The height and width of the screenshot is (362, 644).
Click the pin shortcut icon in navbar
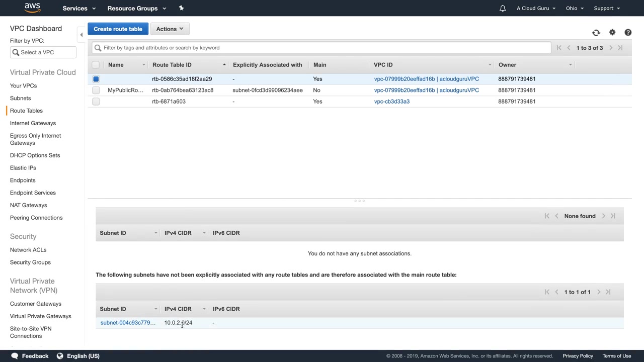point(181,8)
